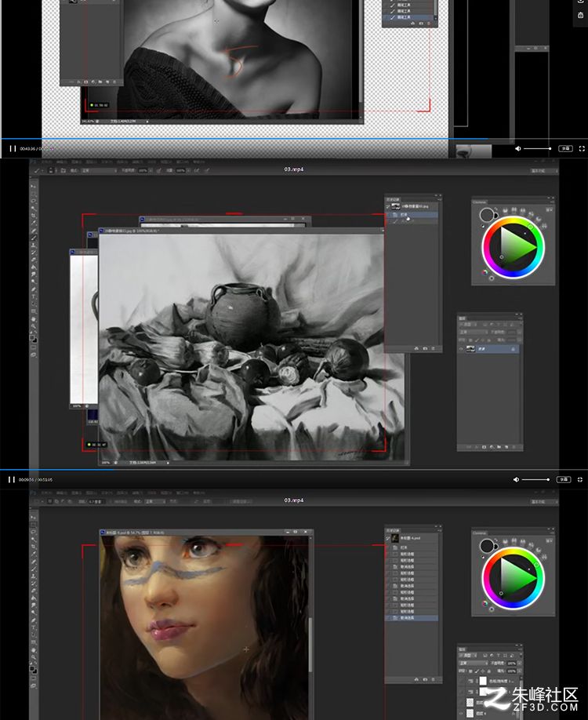
Task: Adjust the top video player's volume slider
Action: 537,148
